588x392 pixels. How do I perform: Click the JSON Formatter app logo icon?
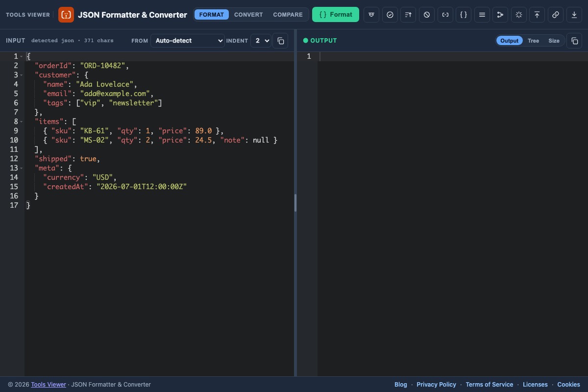(x=66, y=15)
